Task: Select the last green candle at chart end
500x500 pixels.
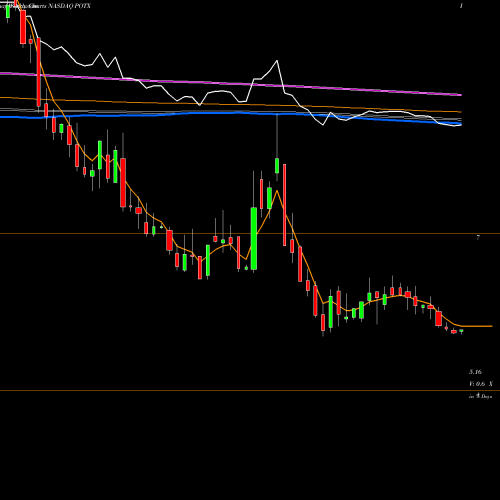Action: [x=462, y=331]
